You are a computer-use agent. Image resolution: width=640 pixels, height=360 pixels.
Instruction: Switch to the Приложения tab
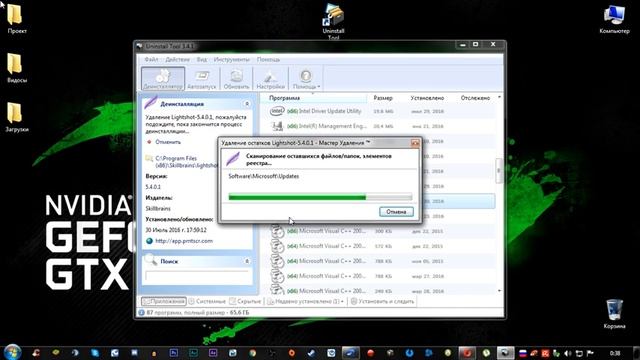(x=164, y=301)
